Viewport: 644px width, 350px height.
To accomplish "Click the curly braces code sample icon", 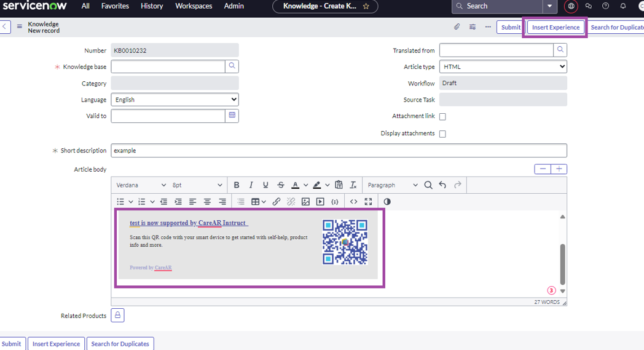I will coord(335,202).
